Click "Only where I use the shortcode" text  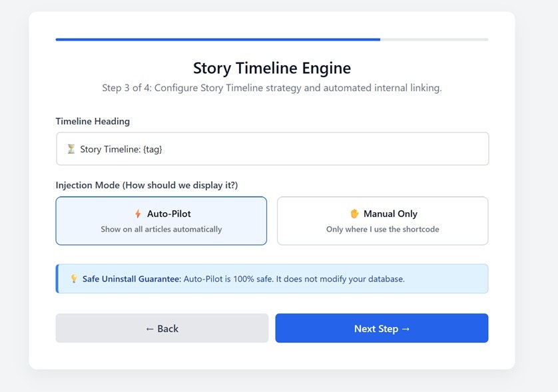point(383,230)
